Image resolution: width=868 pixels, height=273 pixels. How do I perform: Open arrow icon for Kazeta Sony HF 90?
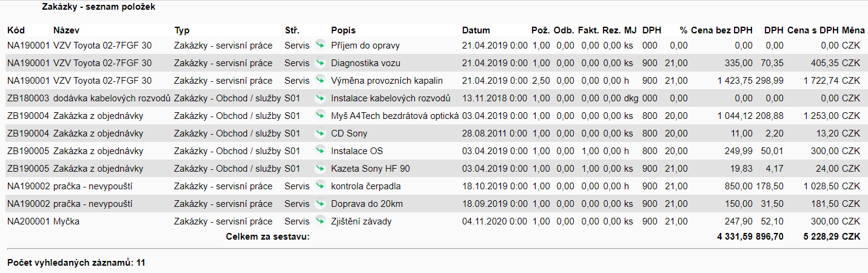click(x=320, y=168)
